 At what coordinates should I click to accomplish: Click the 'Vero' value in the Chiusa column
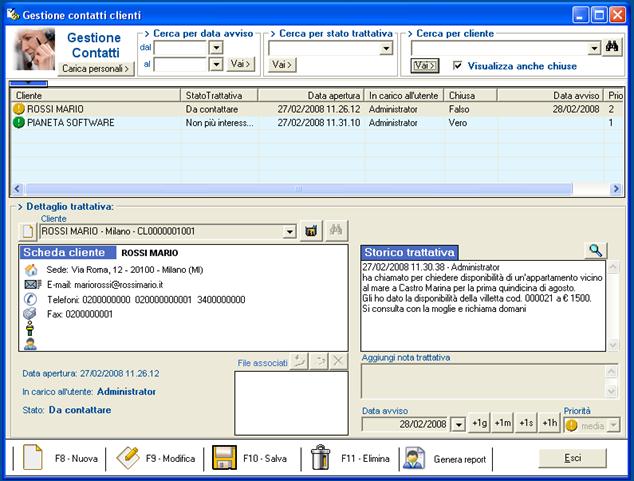(x=457, y=123)
